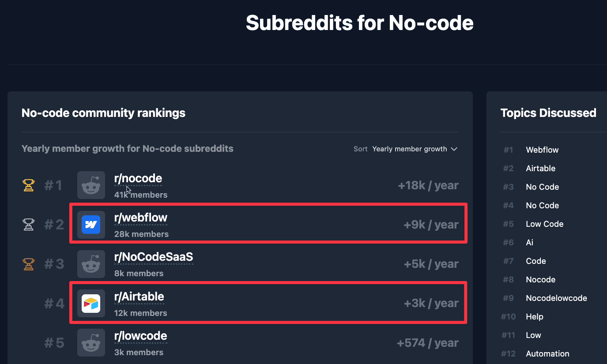Click the Low Code topic entry
This screenshot has height=364, width=607.
(544, 224)
